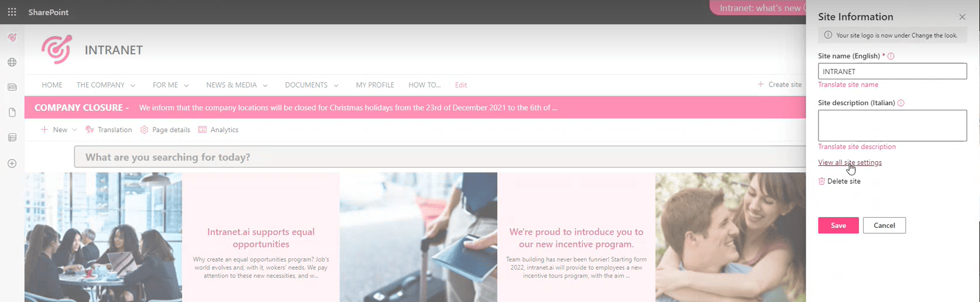Screen dimensions: 980x302
Task: Open View all site settings link
Action: tap(850, 162)
